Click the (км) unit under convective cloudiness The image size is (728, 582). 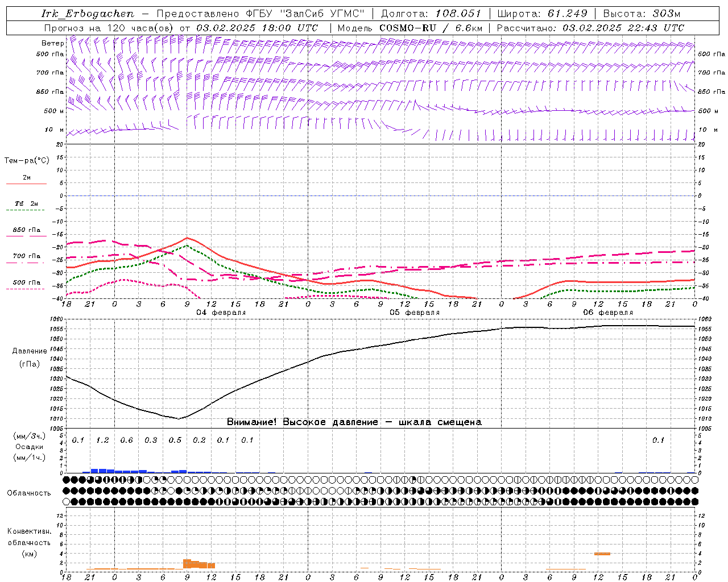point(29,554)
